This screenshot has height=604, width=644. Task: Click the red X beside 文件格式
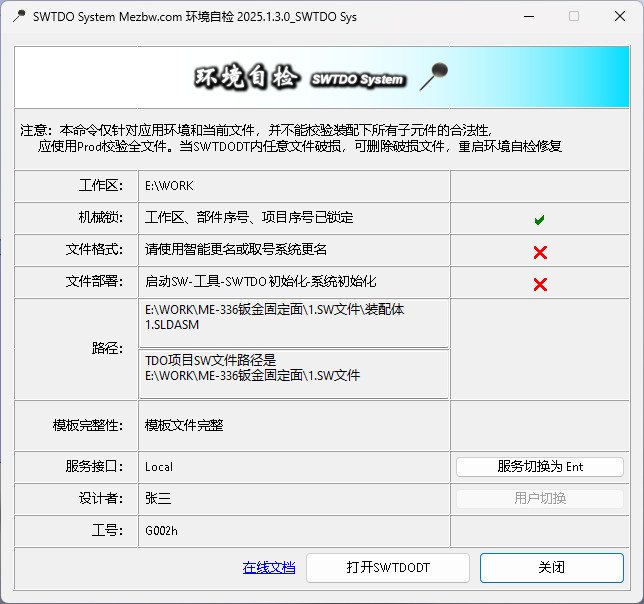[x=540, y=251]
